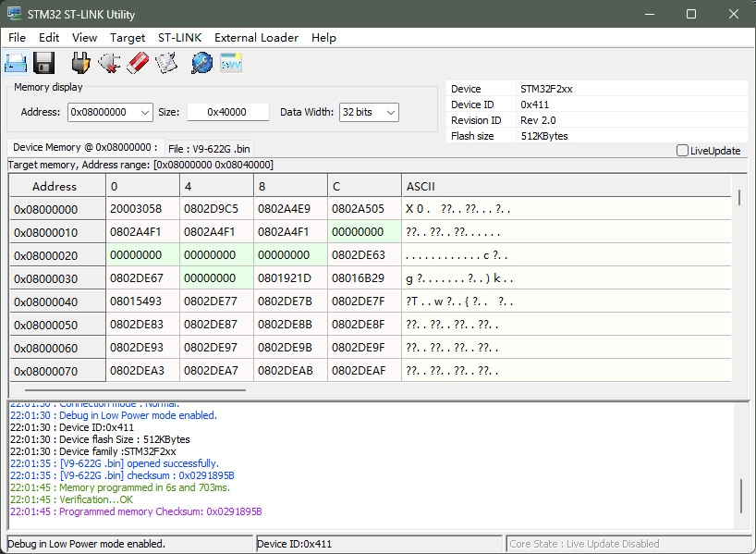
Task: Open the Address combo box dropdown arrow
Action: (x=145, y=113)
